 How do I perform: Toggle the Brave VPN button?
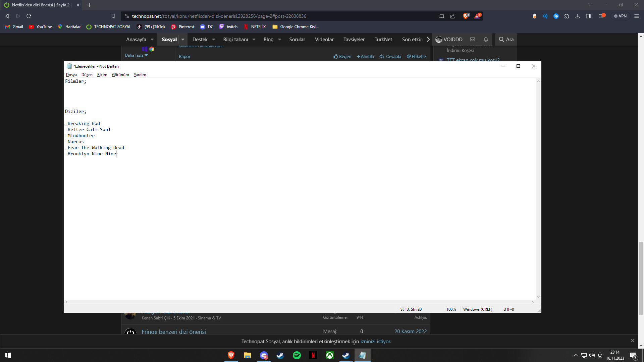tap(621, 16)
